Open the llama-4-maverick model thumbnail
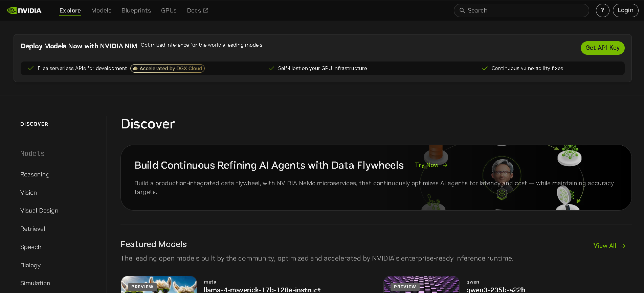This screenshot has height=293, width=644. pos(159,285)
